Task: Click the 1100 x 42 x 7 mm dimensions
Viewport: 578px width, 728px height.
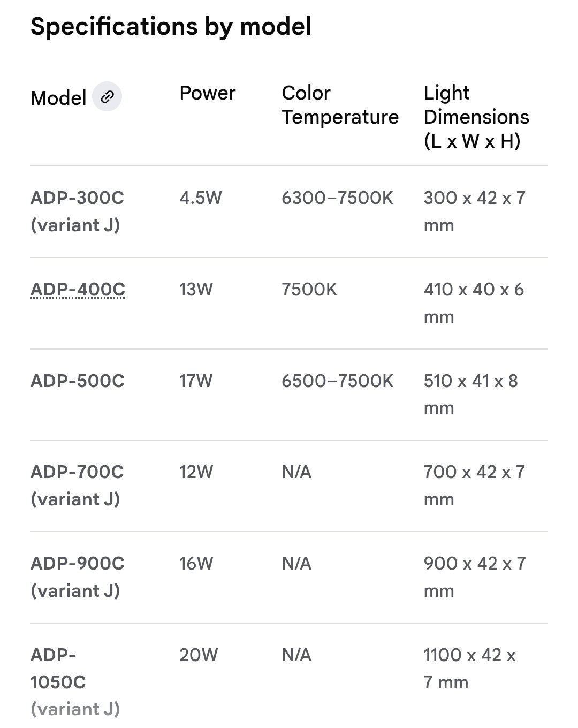Action: [469, 668]
